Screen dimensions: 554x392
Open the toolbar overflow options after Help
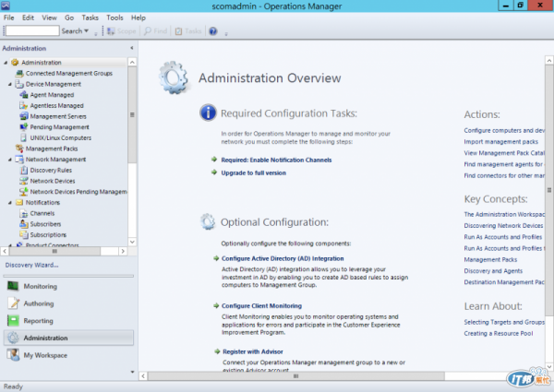pyautogui.click(x=226, y=34)
